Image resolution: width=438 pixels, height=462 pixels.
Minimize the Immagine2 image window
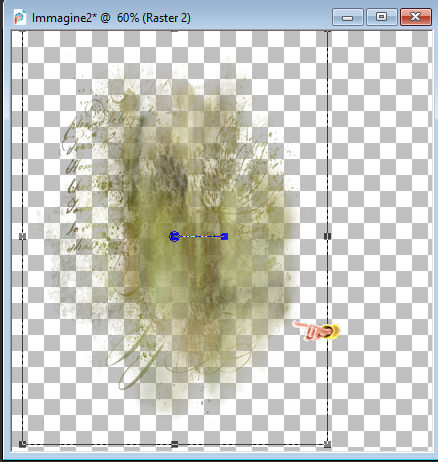click(x=347, y=17)
